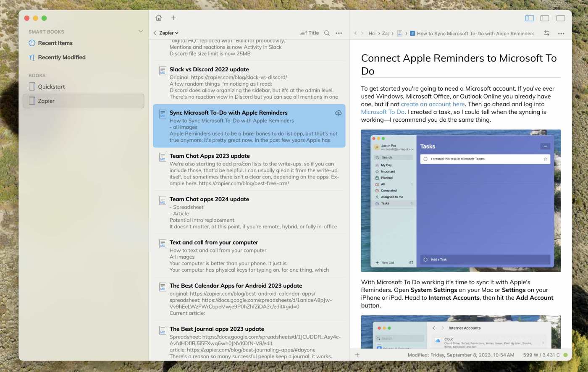Click the Recent Items clock icon
The height and width of the screenshot is (372, 588).
(x=31, y=43)
